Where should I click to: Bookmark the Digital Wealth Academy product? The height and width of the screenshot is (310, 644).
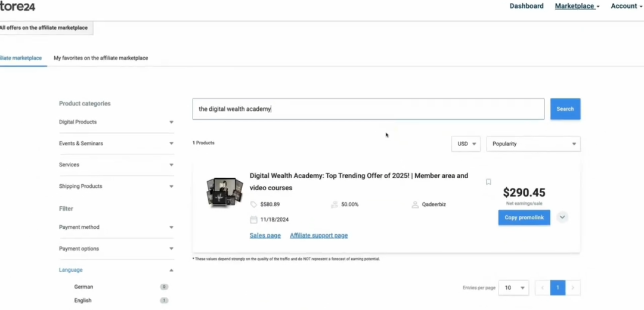pos(488,182)
